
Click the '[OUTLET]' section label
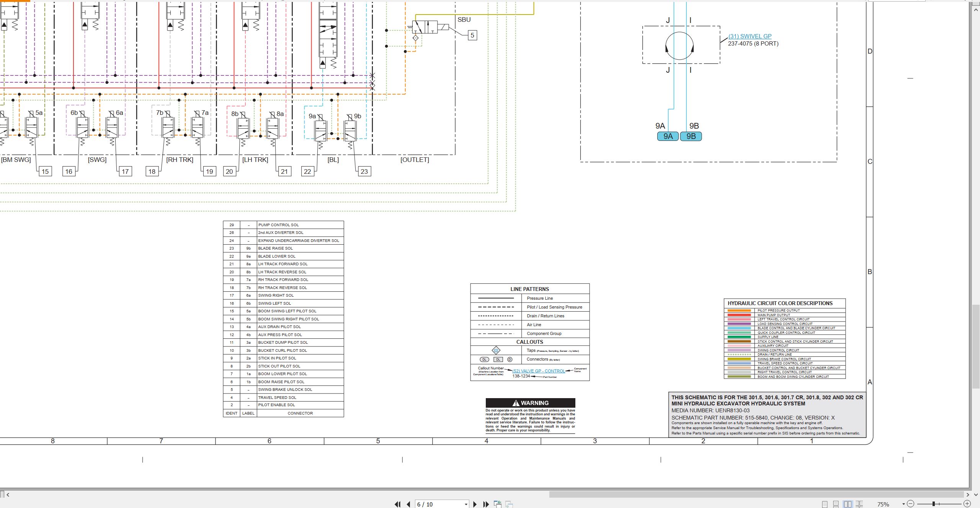coord(415,160)
